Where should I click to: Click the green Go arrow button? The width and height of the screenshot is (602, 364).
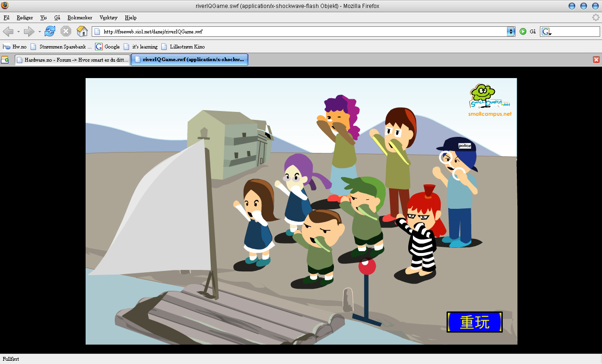[x=523, y=32]
